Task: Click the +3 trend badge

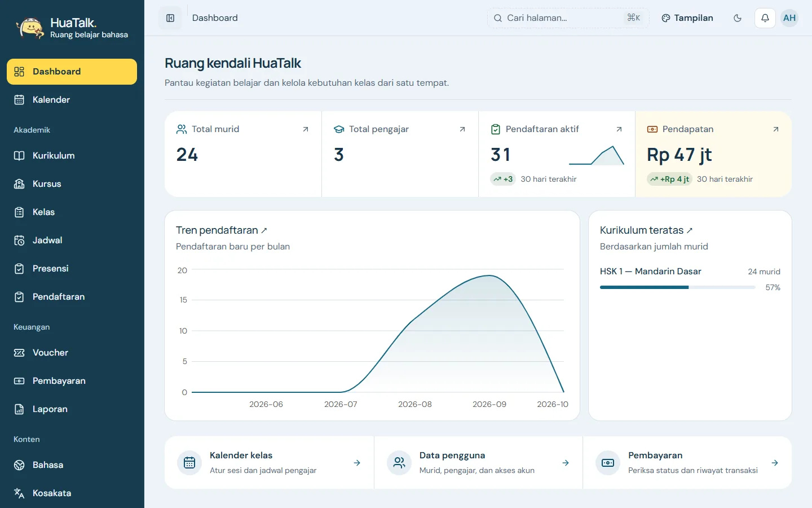Action: point(503,179)
